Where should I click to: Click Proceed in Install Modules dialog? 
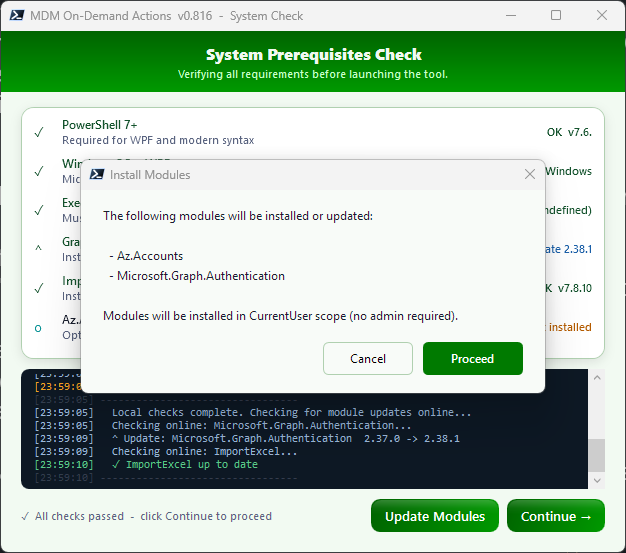pos(473,359)
